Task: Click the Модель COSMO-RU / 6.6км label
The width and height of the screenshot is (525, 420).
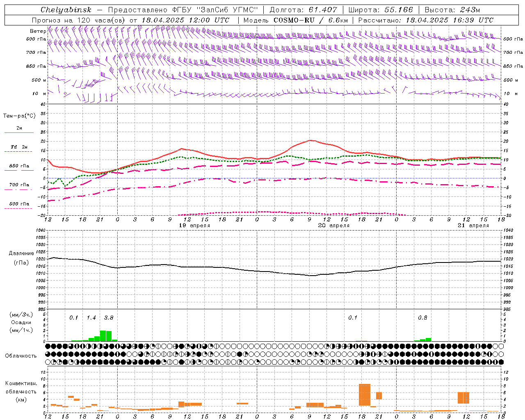Action: pos(296,20)
